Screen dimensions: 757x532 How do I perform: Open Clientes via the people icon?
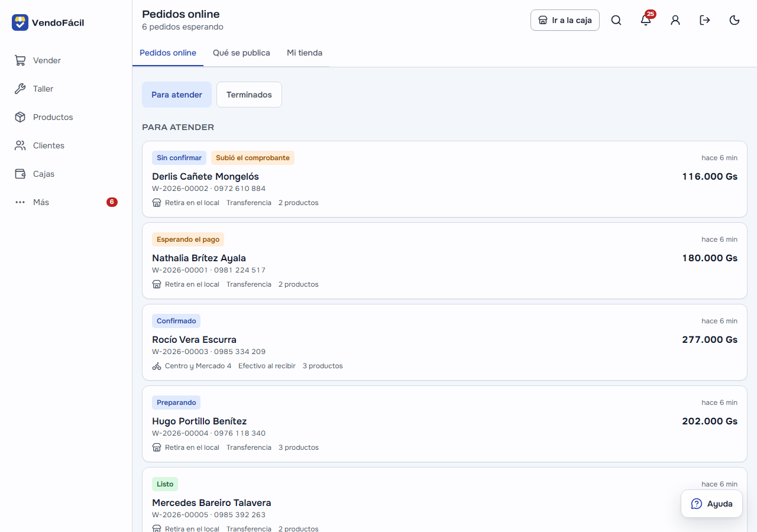click(x=20, y=145)
